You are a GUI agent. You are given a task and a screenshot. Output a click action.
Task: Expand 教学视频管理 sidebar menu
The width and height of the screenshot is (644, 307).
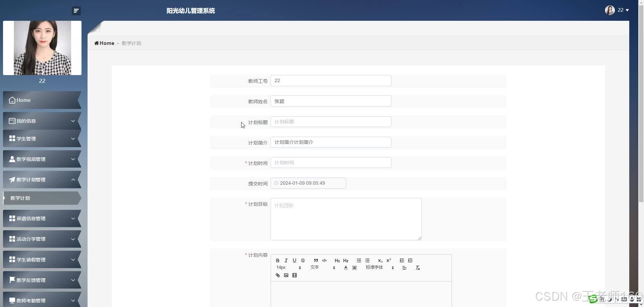tap(42, 159)
